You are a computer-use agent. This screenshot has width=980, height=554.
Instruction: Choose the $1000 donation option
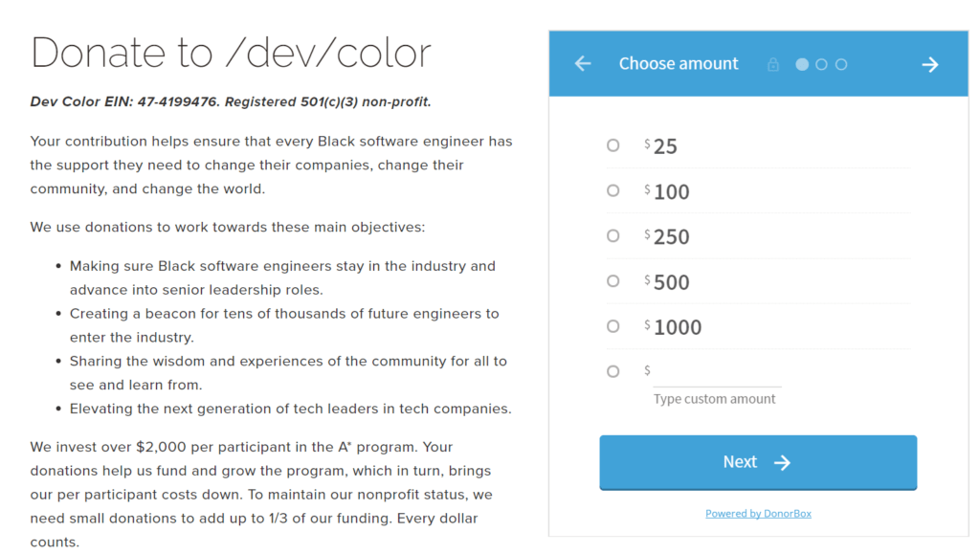pos(613,326)
